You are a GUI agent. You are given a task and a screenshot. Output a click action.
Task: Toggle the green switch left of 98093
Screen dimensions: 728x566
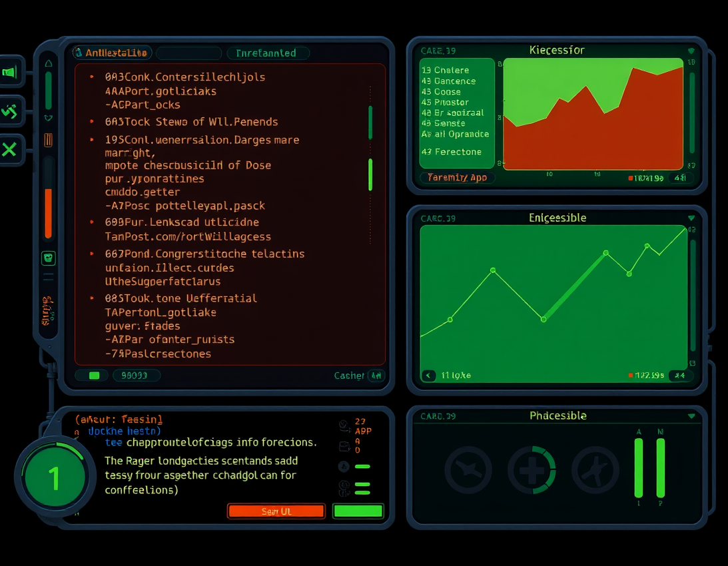pyautogui.click(x=94, y=375)
